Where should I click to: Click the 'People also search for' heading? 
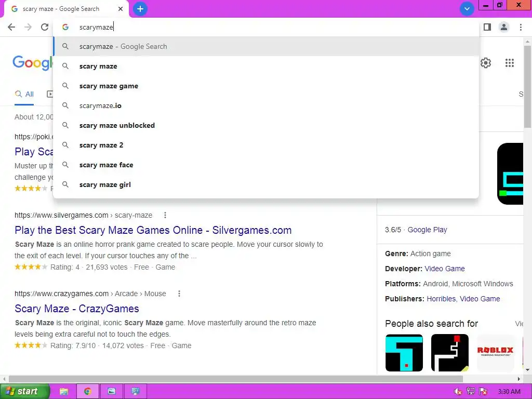coord(431,324)
